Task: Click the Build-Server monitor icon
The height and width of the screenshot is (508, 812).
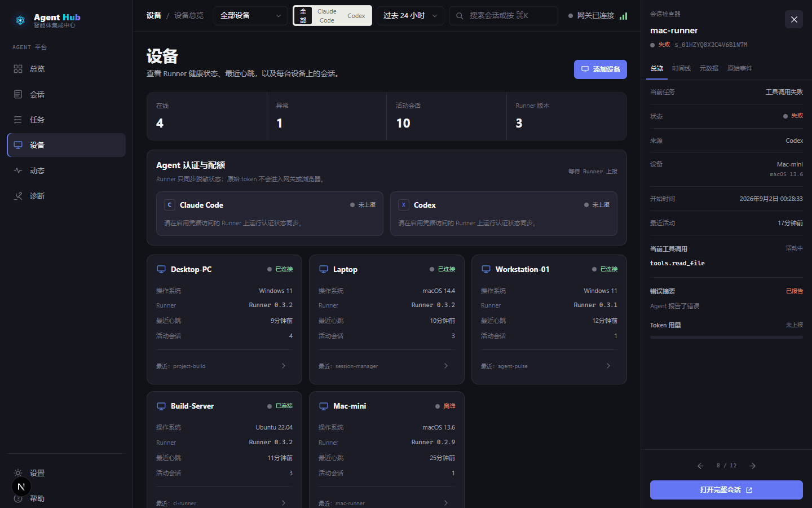Action: tap(161, 406)
